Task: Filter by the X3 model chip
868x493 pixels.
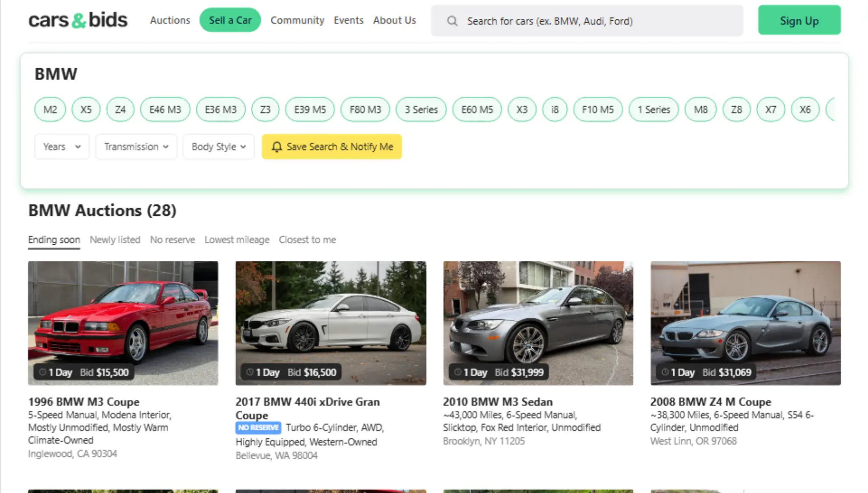Action: 522,109
